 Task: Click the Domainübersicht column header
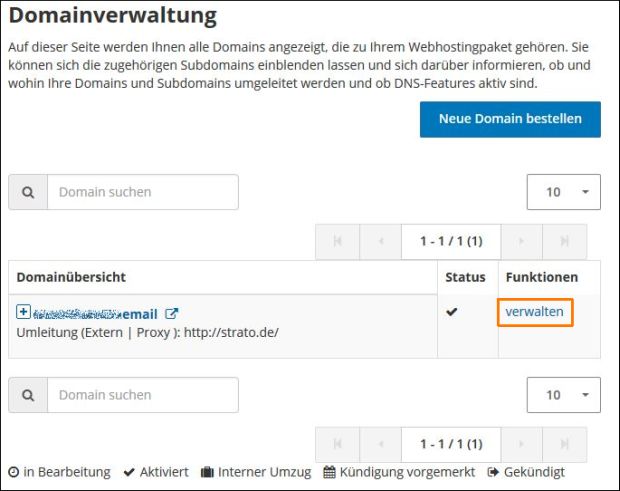point(71,277)
